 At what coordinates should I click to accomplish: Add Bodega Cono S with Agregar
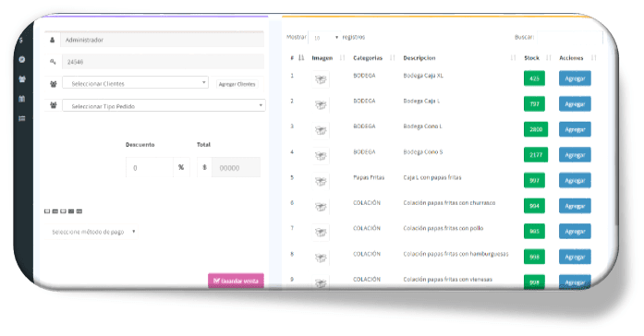coord(575,155)
